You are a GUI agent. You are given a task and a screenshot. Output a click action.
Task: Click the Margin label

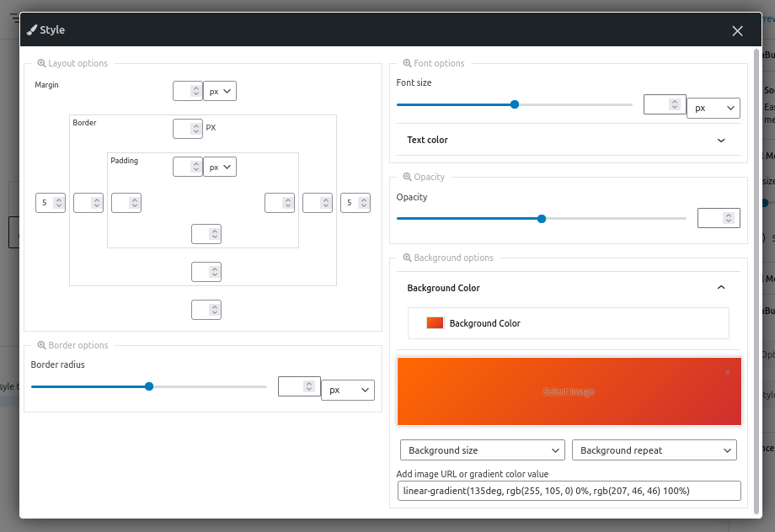point(46,85)
